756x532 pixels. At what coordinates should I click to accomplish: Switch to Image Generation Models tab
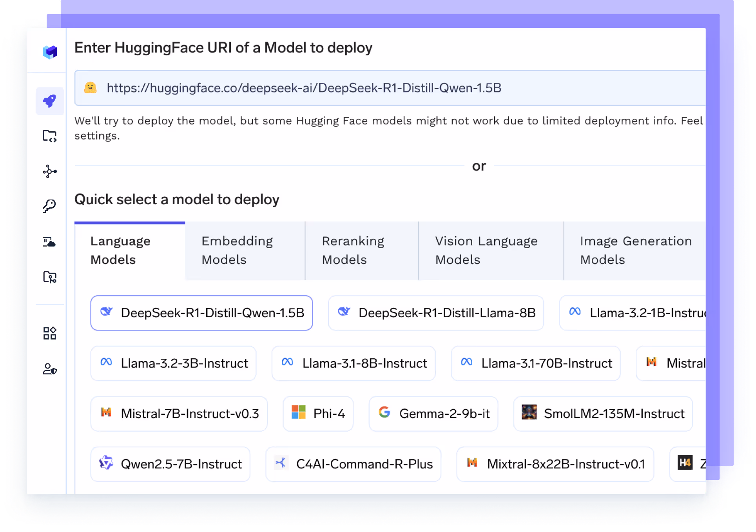pyautogui.click(x=635, y=251)
